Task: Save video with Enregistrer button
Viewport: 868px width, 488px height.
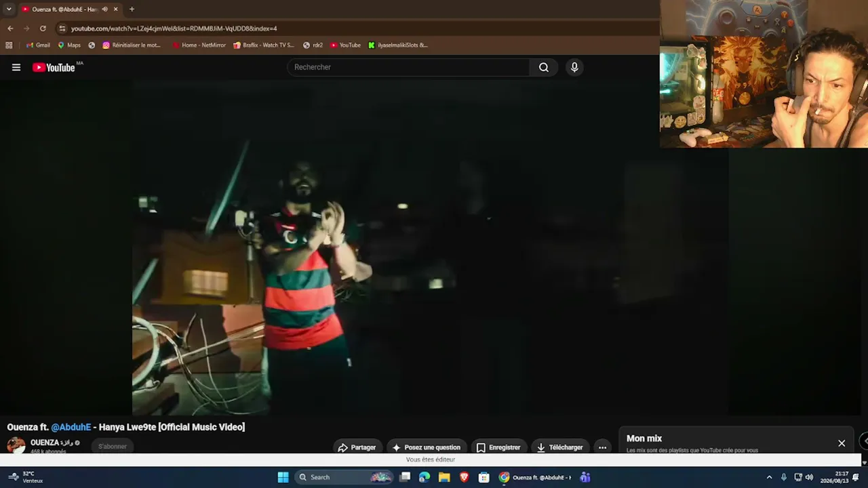Action: (x=498, y=447)
